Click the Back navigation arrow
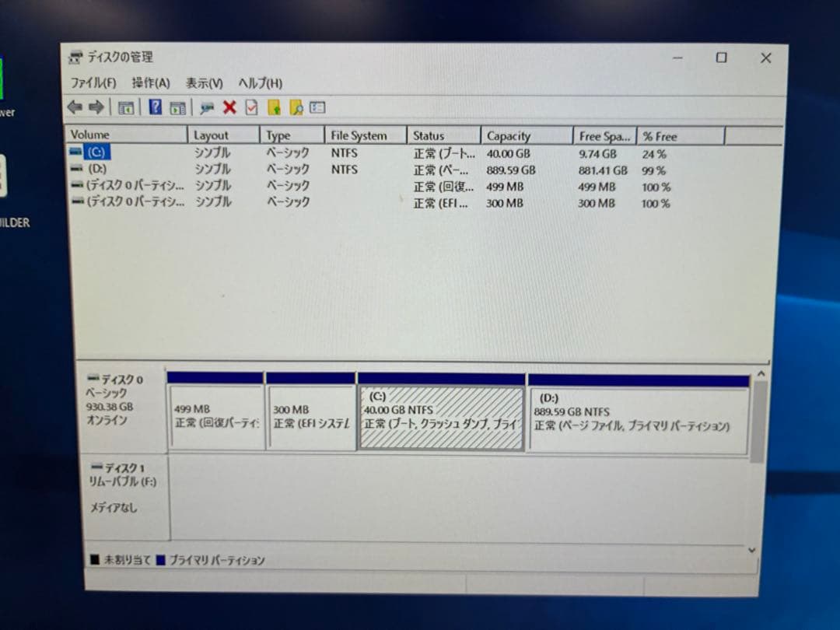 point(75,107)
